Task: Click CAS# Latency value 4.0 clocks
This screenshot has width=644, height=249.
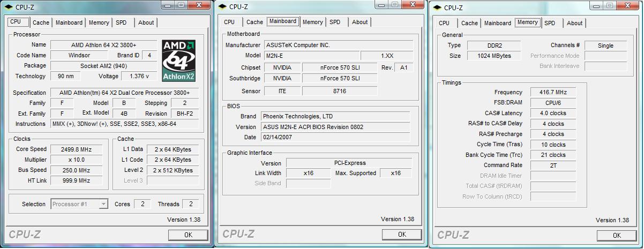Action: [x=553, y=113]
